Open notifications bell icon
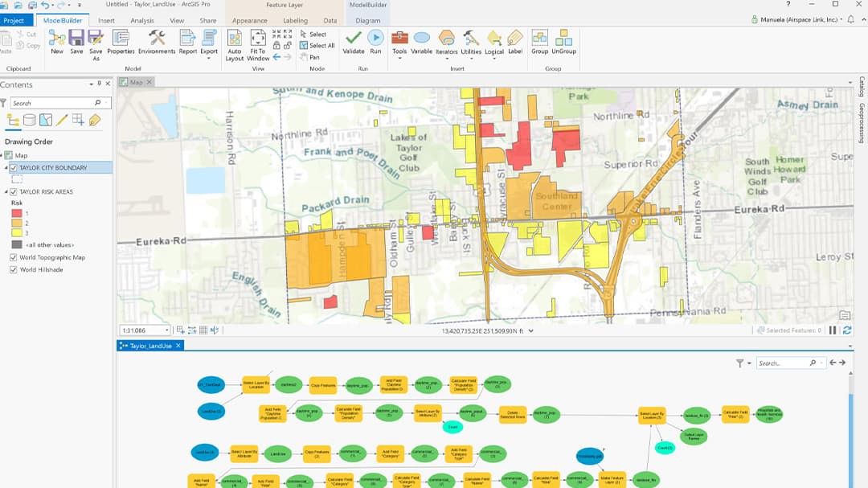Viewport: 868px width, 488px height. tap(851, 19)
